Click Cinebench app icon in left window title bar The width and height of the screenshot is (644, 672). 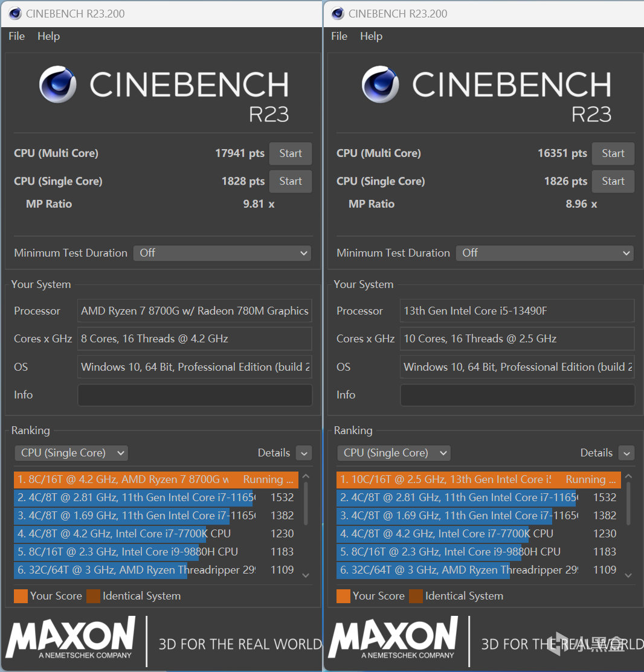tap(15, 14)
